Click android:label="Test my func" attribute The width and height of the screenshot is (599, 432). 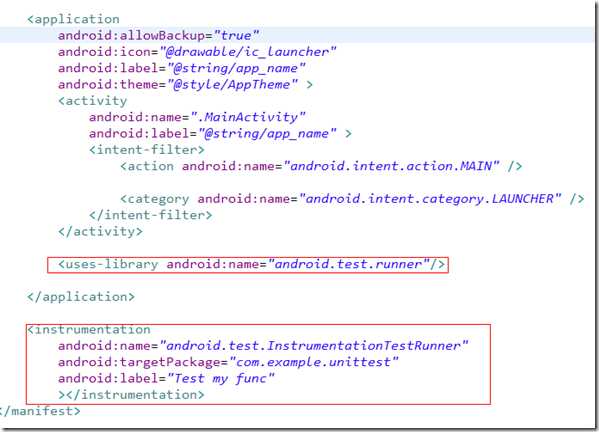(x=166, y=379)
